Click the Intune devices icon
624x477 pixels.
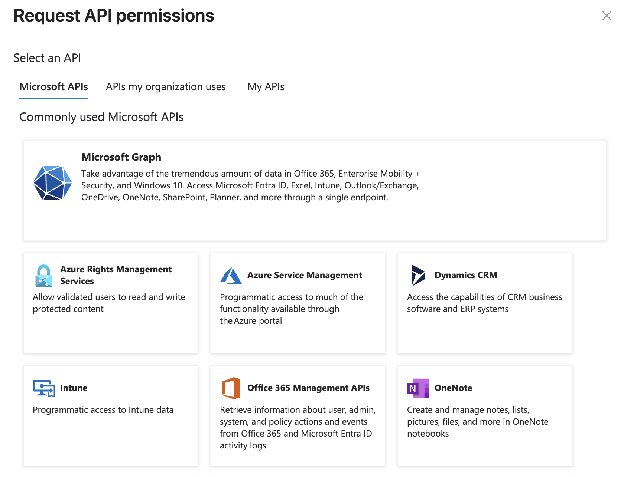pos(44,388)
